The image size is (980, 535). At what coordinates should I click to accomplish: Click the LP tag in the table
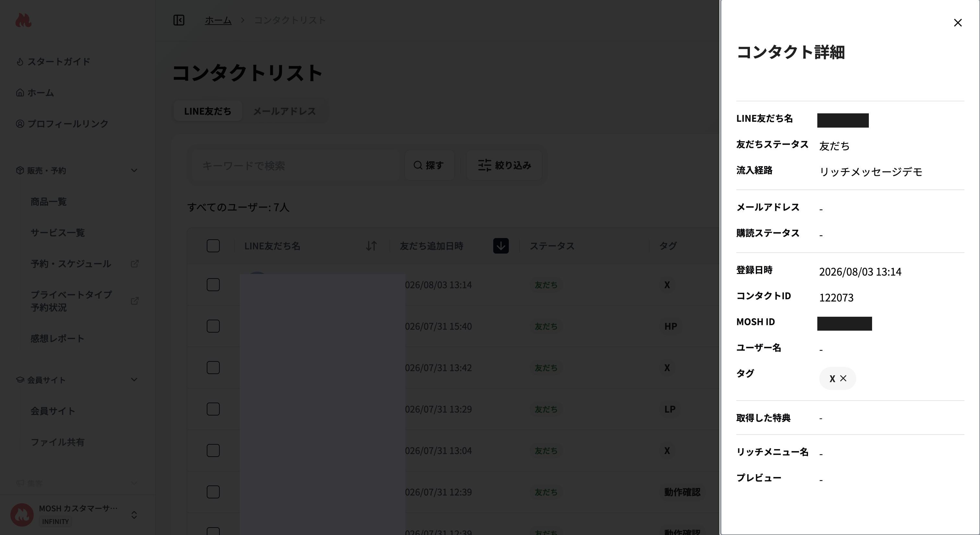click(x=670, y=409)
